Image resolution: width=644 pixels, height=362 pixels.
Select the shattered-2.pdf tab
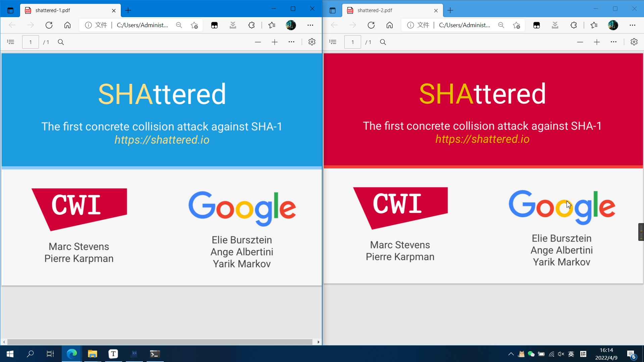click(392, 10)
